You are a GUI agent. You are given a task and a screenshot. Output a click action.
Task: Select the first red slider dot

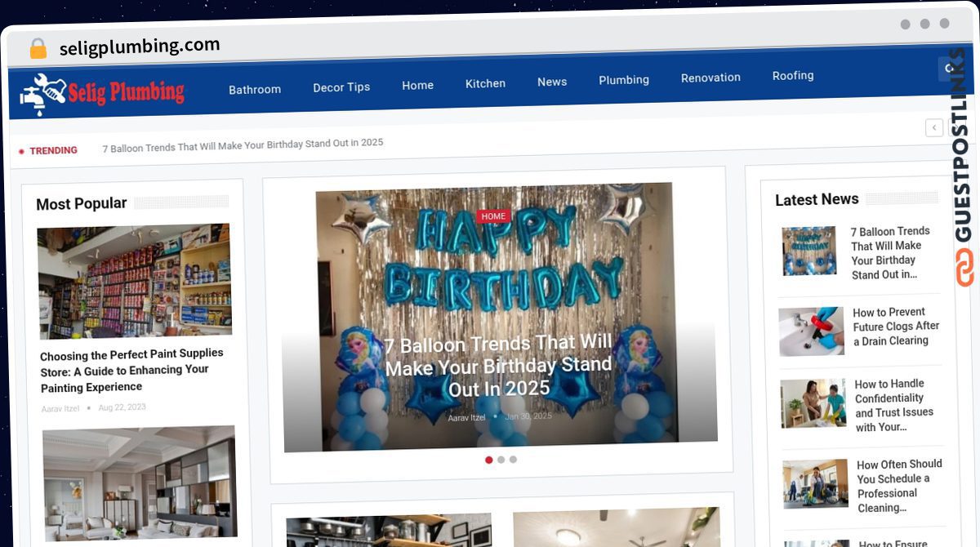pos(488,460)
